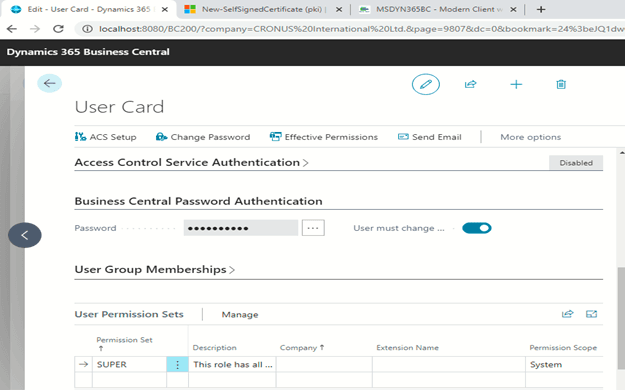Open the Manage menu for permission sets
The width and height of the screenshot is (625, 390).
click(240, 315)
